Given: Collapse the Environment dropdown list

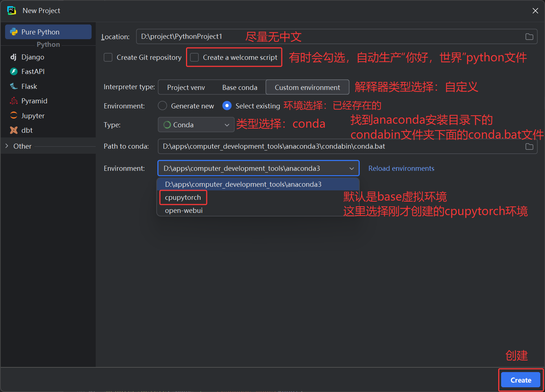Looking at the screenshot, I should 351,168.
